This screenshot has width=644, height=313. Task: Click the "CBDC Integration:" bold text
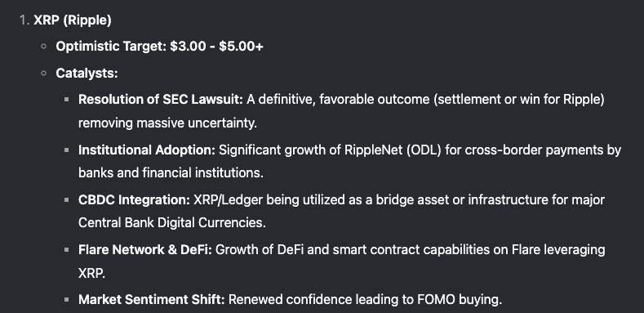[x=135, y=200]
